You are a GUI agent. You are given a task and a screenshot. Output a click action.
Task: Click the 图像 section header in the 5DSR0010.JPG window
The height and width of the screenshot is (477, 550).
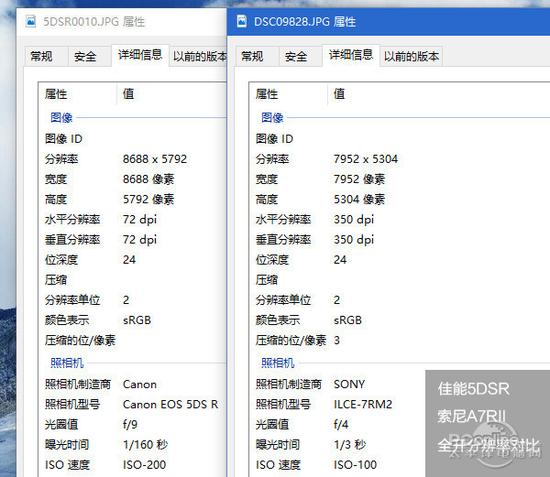tap(61, 117)
